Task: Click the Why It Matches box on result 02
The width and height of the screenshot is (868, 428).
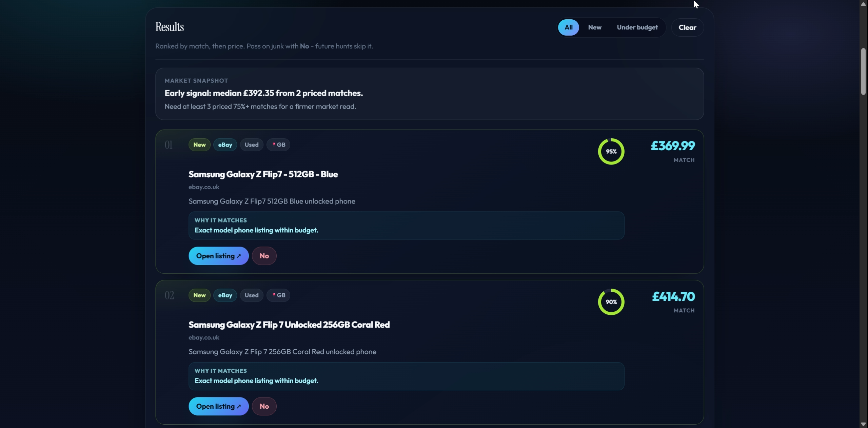Action: 406,376
